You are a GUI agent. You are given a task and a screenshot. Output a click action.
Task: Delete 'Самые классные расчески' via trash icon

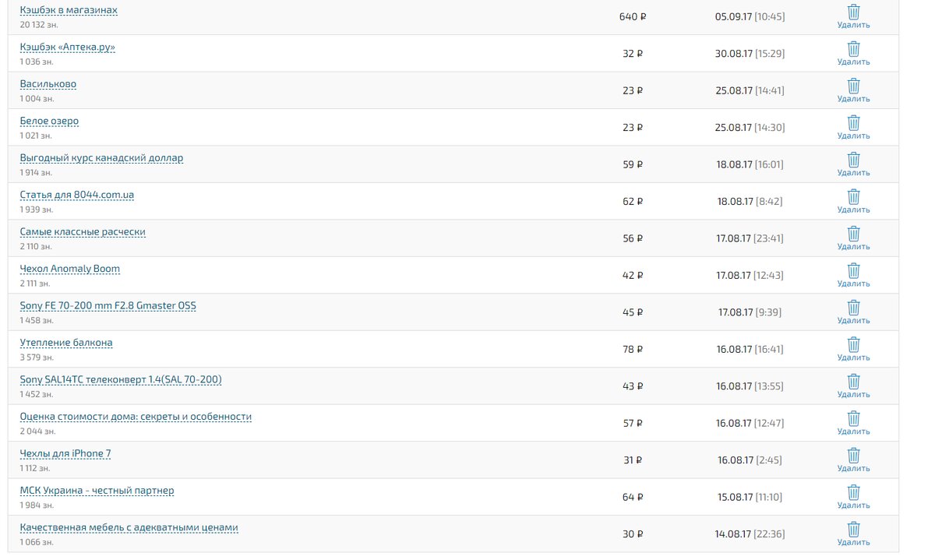click(853, 234)
